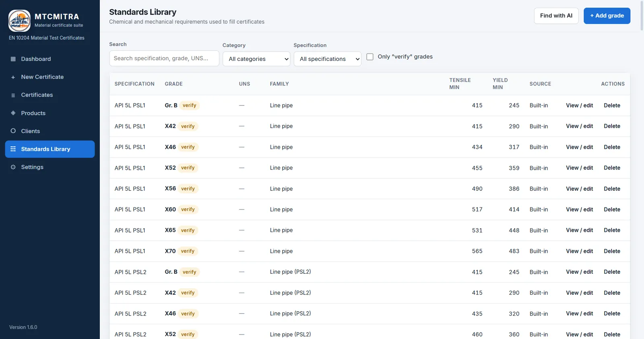Delete the API 5L PSL1 X42 grade
Image resolution: width=644 pixels, height=339 pixels.
612,126
